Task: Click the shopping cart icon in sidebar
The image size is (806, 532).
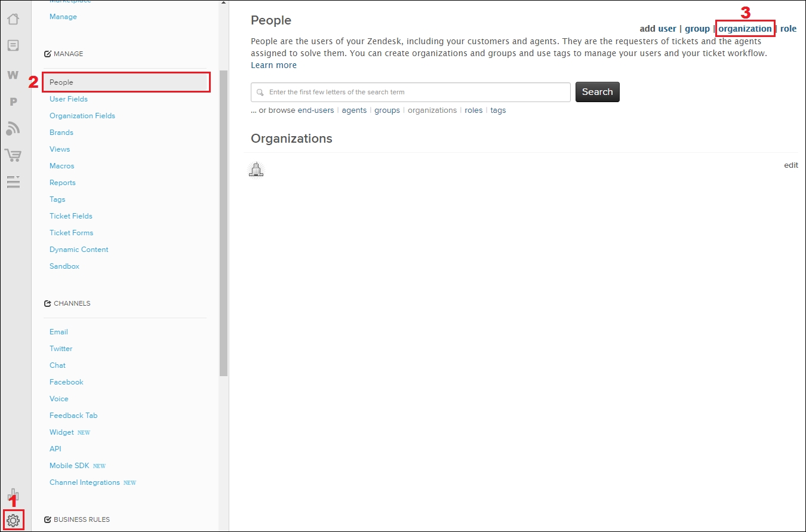Action: [13, 155]
